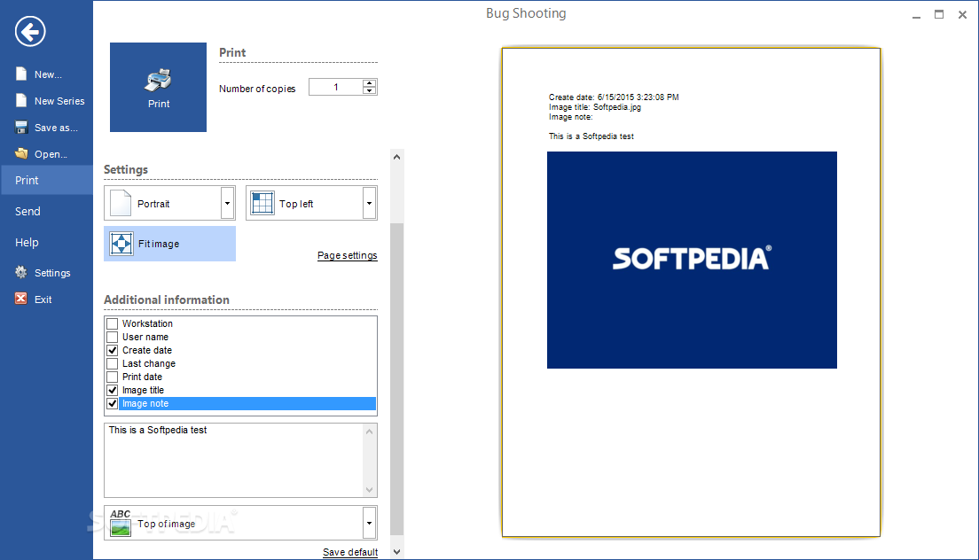The image size is (979, 560).
Task: Click the red Exit icon
Action: (21, 299)
